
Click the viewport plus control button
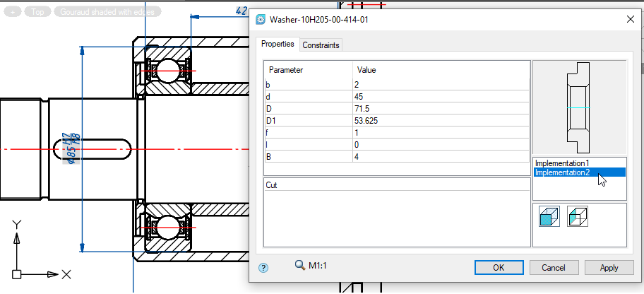(13, 12)
